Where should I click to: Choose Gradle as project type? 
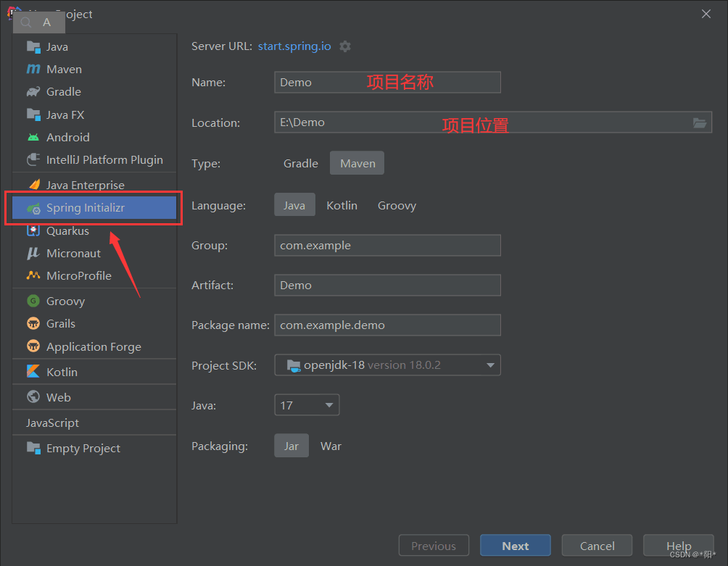(x=301, y=163)
